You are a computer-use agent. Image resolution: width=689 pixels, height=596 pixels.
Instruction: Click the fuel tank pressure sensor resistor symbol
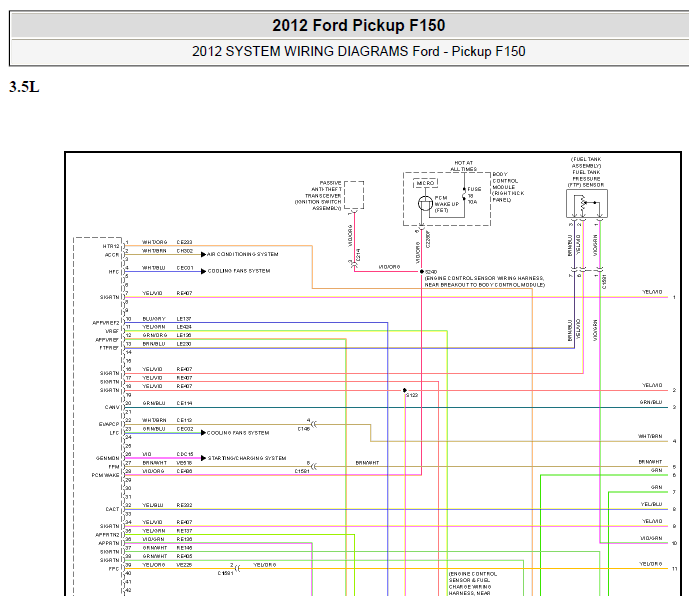583,204
